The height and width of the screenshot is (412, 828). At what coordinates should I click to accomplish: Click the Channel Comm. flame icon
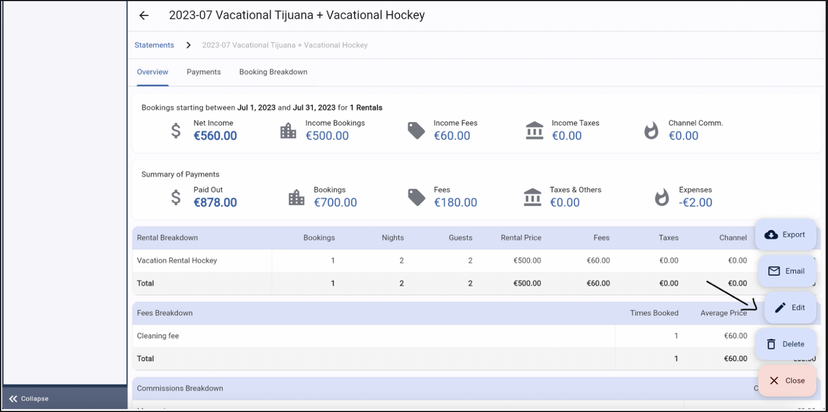(x=651, y=131)
